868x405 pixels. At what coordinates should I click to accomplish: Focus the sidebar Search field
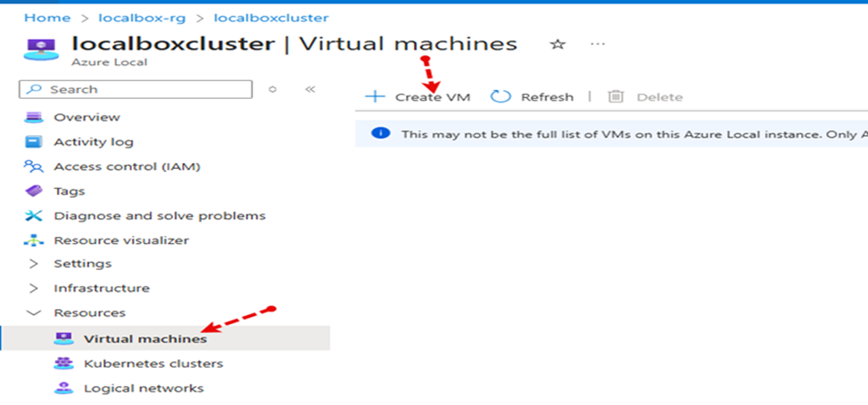tap(135, 89)
